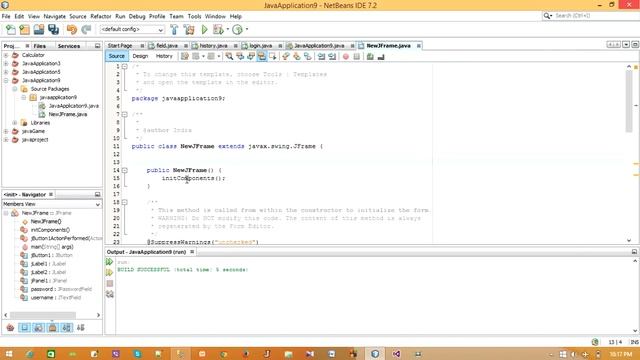Switch to the Files tab
This screenshot has width=640, height=360.
[x=40, y=46]
